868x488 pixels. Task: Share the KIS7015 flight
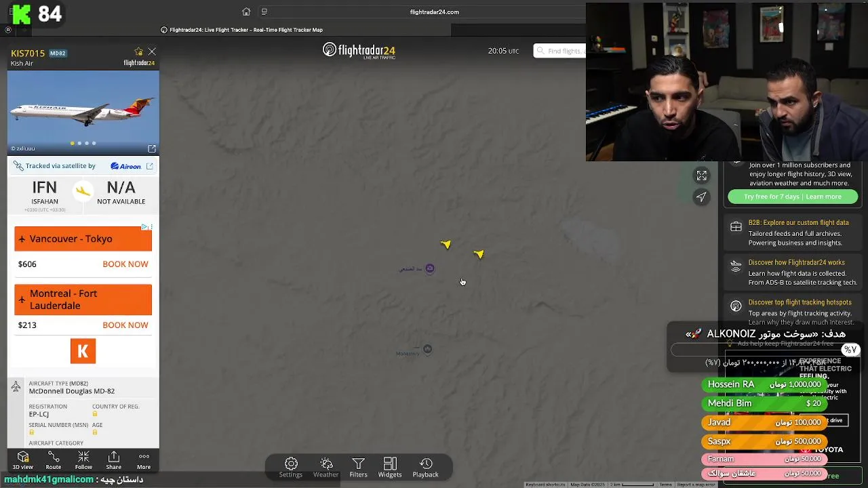point(114,460)
